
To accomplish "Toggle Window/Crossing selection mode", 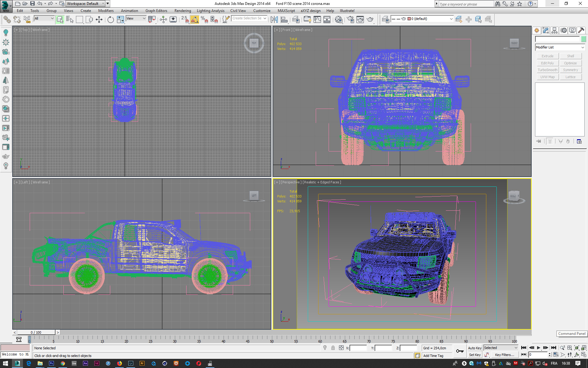I will (x=89, y=20).
